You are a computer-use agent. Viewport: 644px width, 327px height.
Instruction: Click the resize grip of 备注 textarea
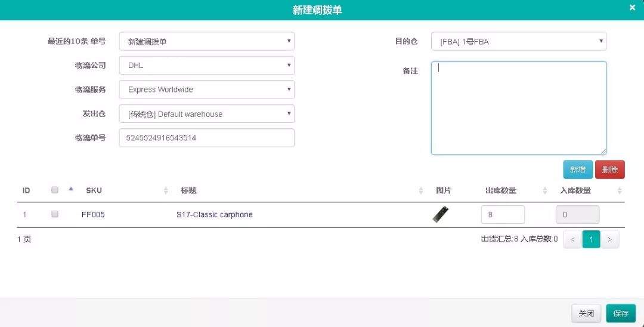point(603,152)
